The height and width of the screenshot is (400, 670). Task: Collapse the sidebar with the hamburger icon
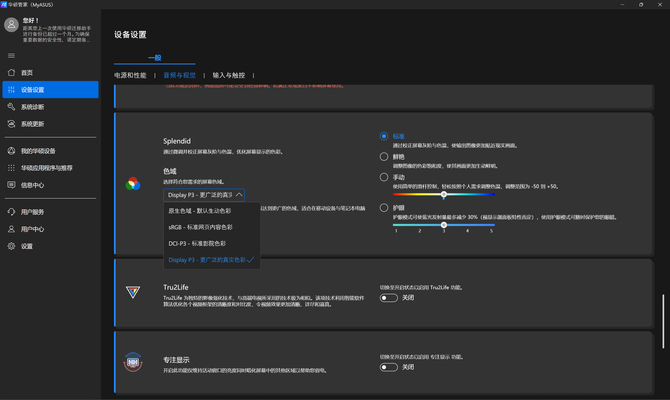coord(12,56)
